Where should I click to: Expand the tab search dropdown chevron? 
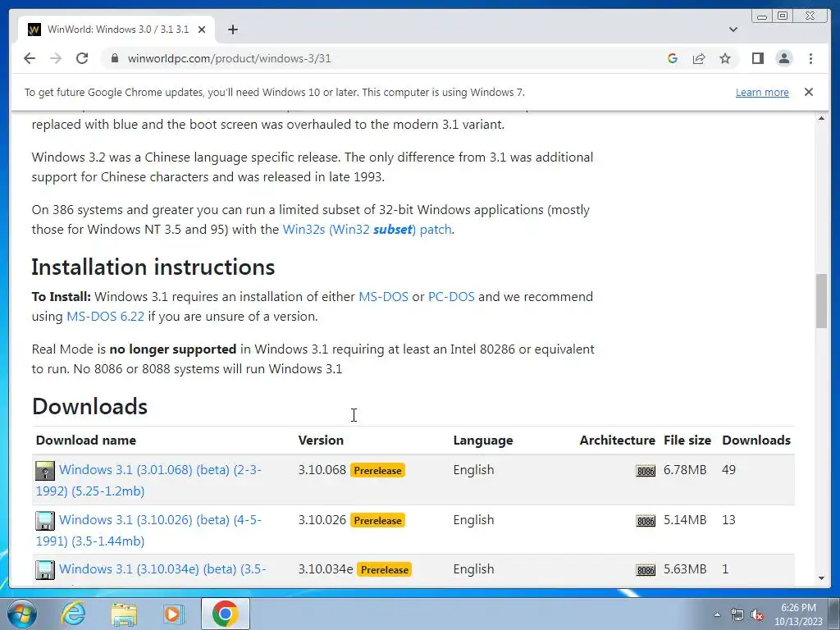tap(733, 30)
